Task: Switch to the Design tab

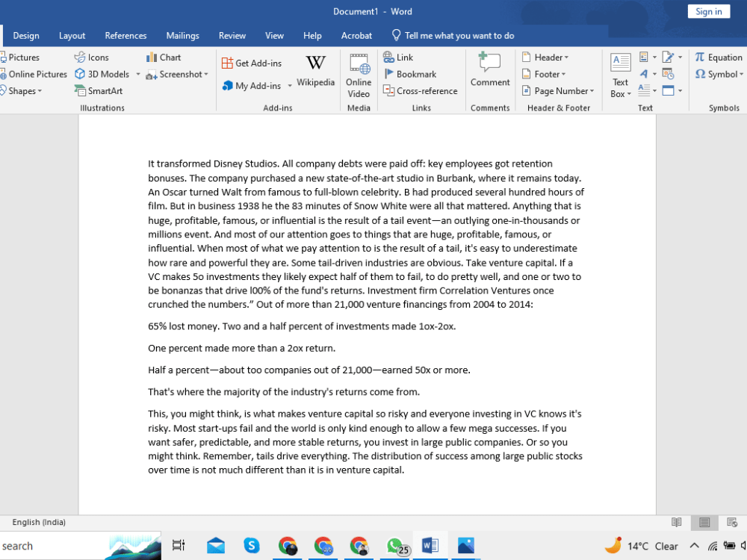Action: [x=26, y=36]
